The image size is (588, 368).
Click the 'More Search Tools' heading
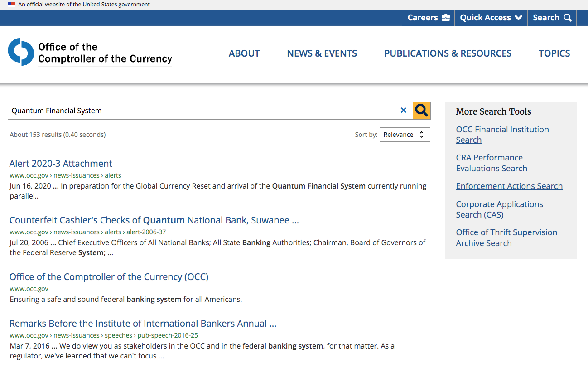pyautogui.click(x=493, y=111)
